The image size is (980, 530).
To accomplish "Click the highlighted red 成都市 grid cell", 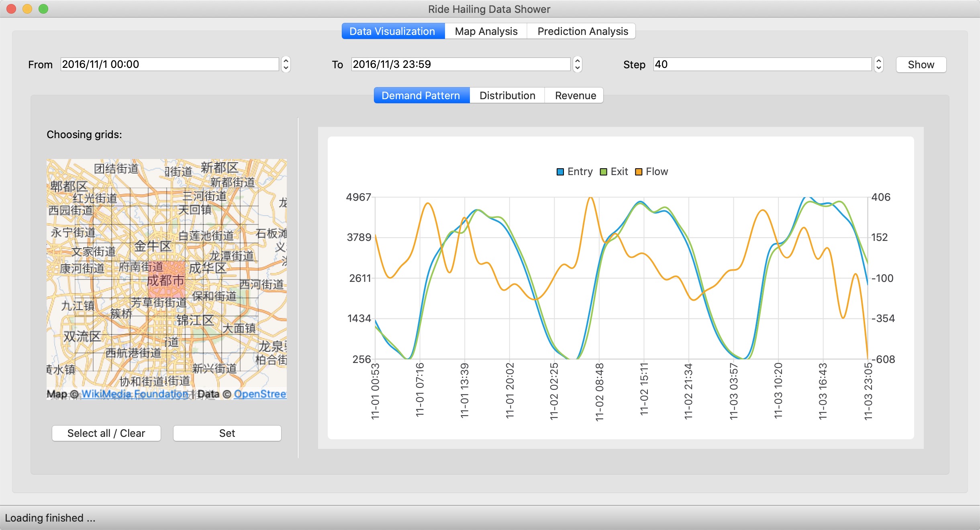I will tap(166, 279).
